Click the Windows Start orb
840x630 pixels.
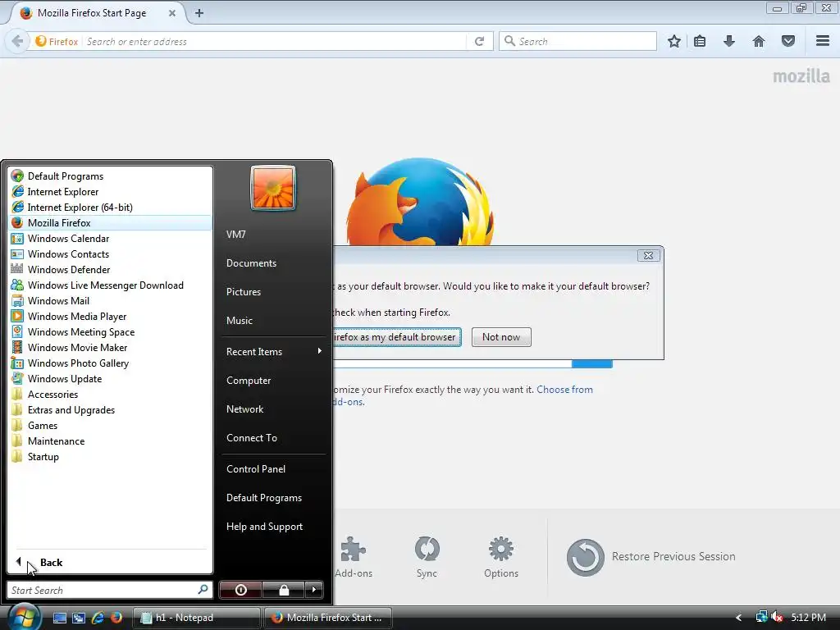click(24, 616)
